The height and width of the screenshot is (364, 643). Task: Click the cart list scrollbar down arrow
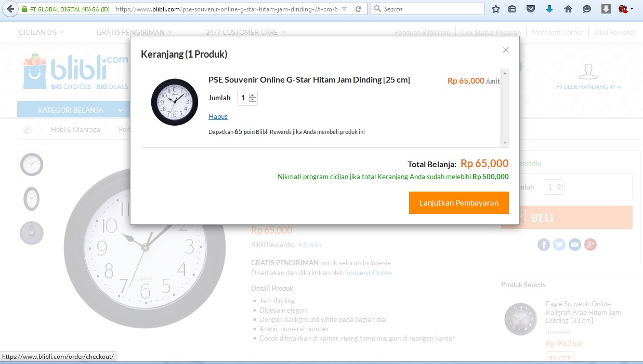(x=504, y=143)
